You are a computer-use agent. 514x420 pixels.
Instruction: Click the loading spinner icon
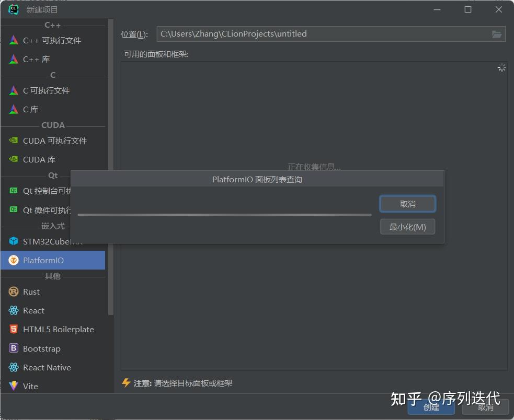coord(501,67)
